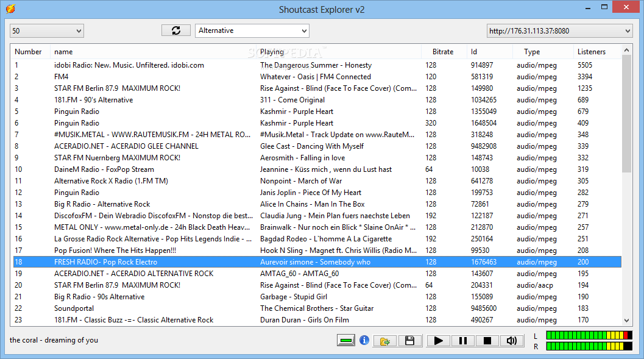Viewport: 644px width, 359px height.
Task: Click Garbage - Stupid Girl track
Action: click(x=293, y=297)
